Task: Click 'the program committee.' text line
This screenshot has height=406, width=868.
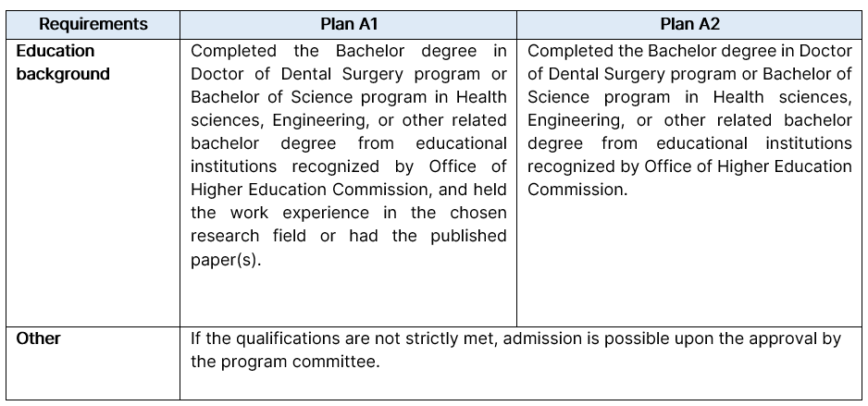Action: [x=285, y=362]
